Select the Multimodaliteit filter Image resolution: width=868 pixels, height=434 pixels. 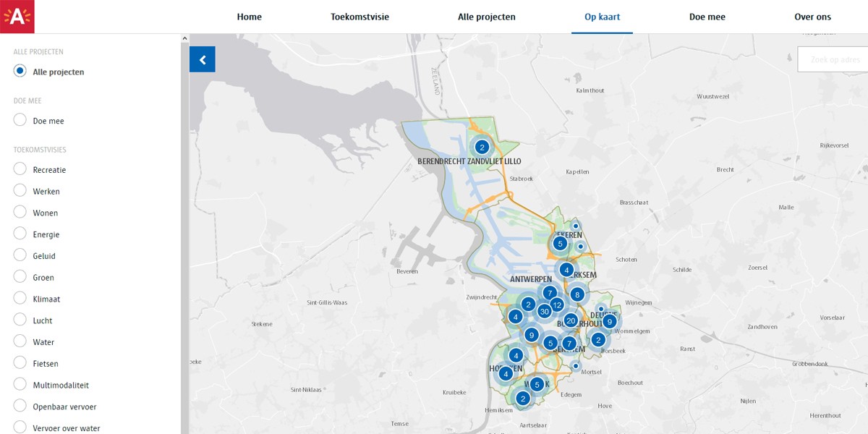pyautogui.click(x=20, y=385)
